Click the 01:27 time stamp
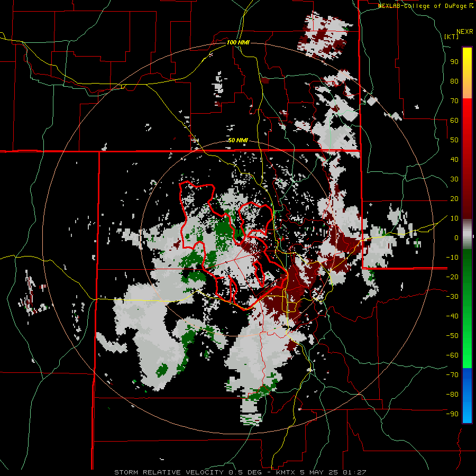Screen dimensions: 476x476 click(354, 472)
